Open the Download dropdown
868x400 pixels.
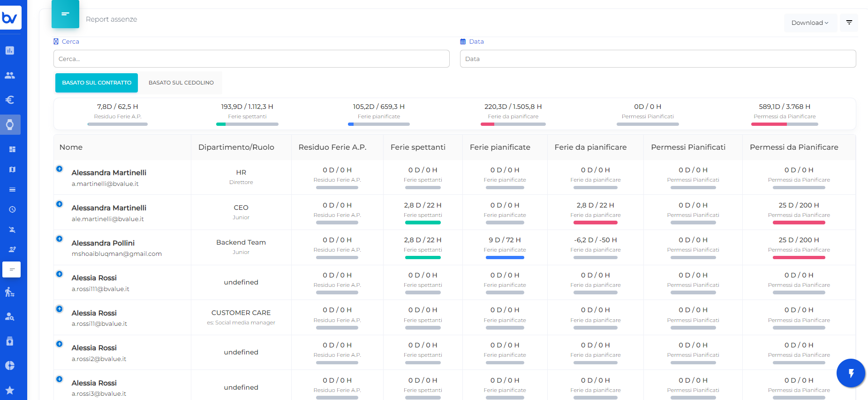pos(810,23)
